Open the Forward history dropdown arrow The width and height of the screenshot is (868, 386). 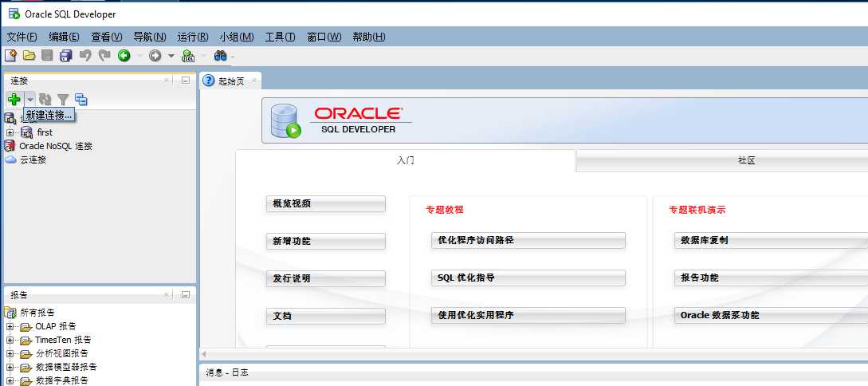click(171, 55)
